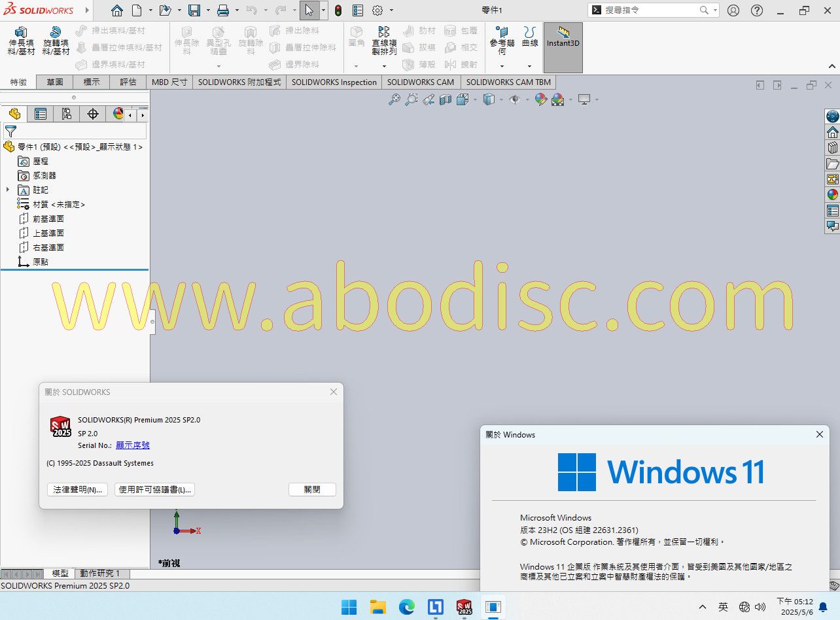Open Design Library in the task pane

(832, 148)
